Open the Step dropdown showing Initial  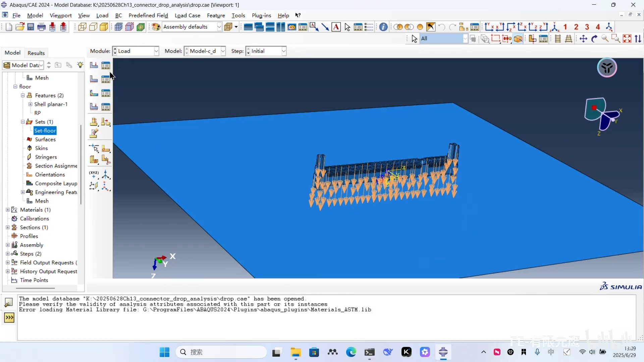(x=266, y=51)
